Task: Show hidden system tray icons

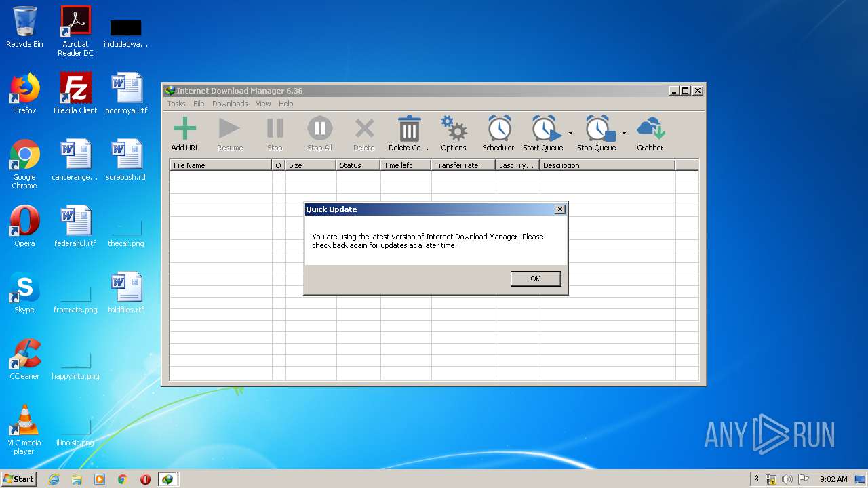Action: [x=756, y=479]
